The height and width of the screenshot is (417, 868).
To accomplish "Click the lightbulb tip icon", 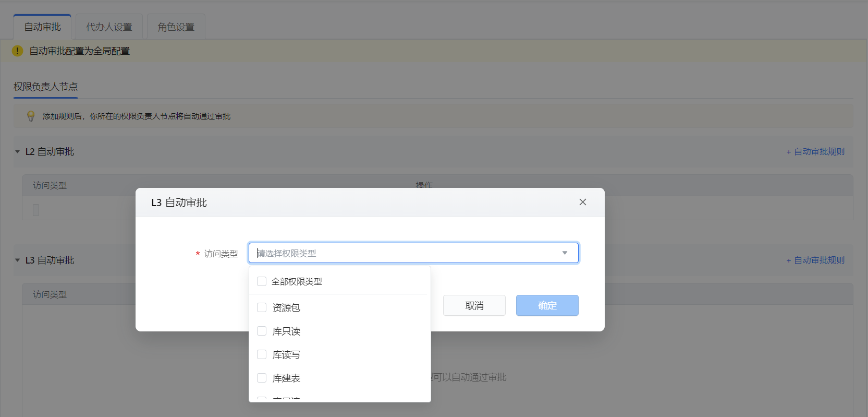I will (31, 116).
